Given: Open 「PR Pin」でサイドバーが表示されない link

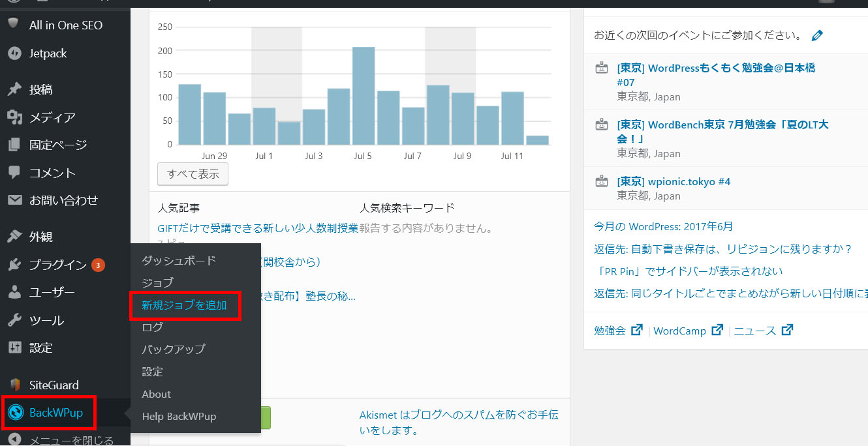Looking at the screenshot, I should pyautogui.click(x=688, y=271).
